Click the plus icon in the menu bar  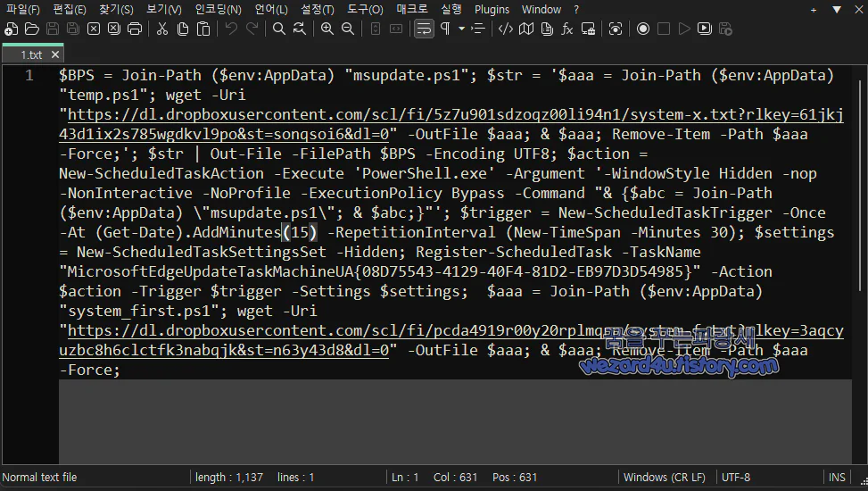pyautogui.click(x=814, y=10)
